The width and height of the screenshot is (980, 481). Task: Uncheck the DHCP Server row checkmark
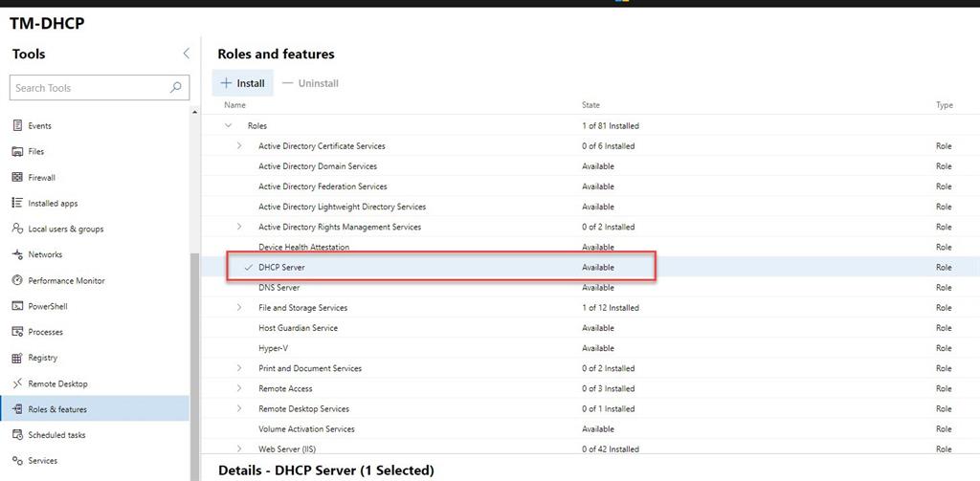249,268
